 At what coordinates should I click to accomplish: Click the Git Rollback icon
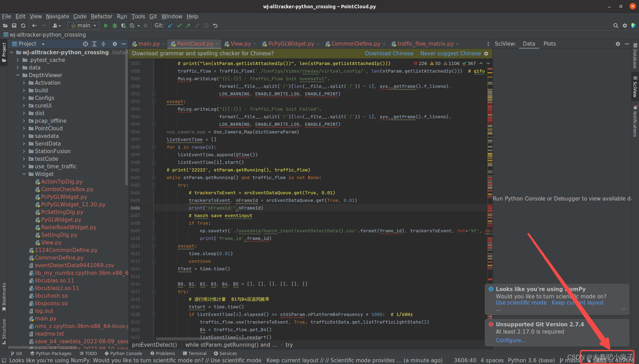click(215, 26)
